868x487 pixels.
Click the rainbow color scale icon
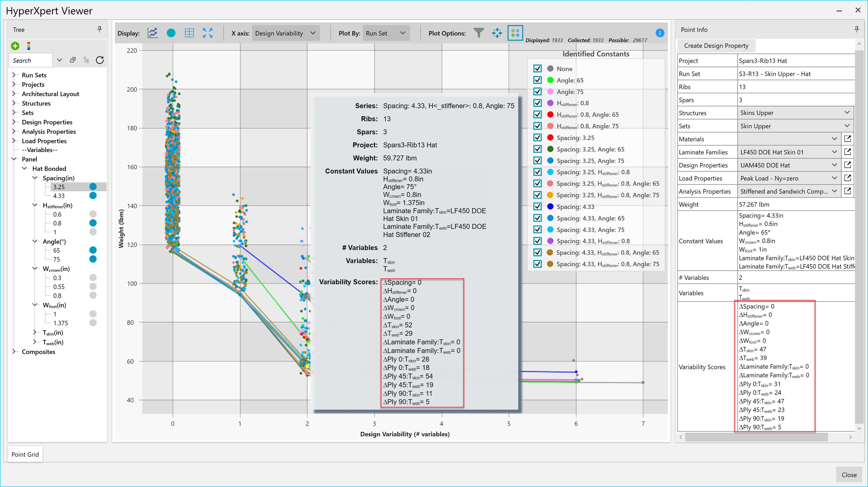click(x=29, y=46)
